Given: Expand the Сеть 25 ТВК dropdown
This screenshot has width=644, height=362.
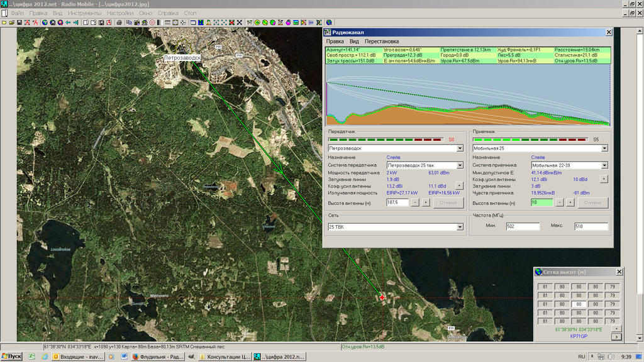Looking at the screenshot, I should [x=460, y=227].
